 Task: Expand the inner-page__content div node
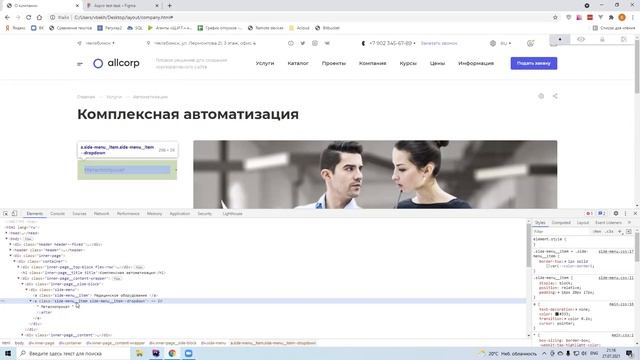22,335
